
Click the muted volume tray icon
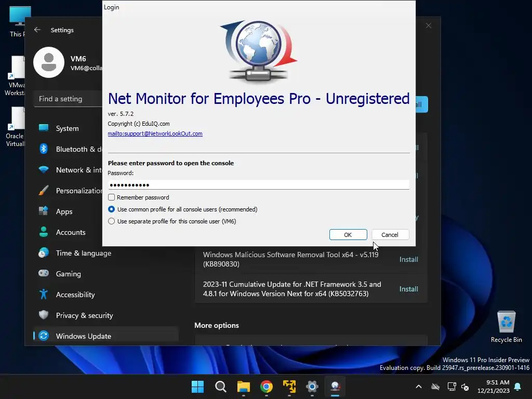click(465, 387)
